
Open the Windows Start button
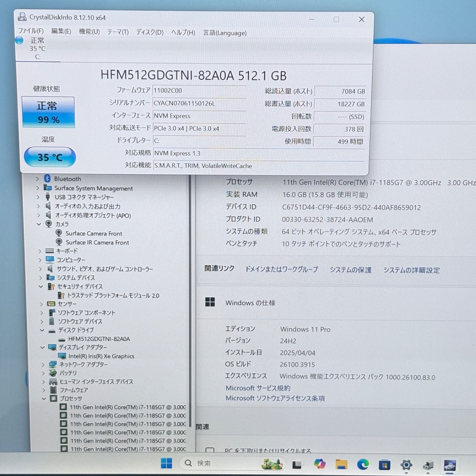167,463
